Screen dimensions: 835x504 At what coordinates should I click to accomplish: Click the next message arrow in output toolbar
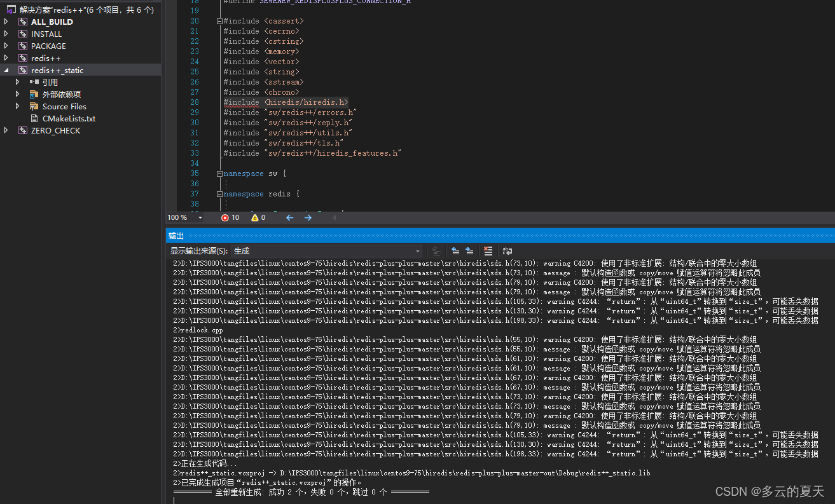pos(469,250)
